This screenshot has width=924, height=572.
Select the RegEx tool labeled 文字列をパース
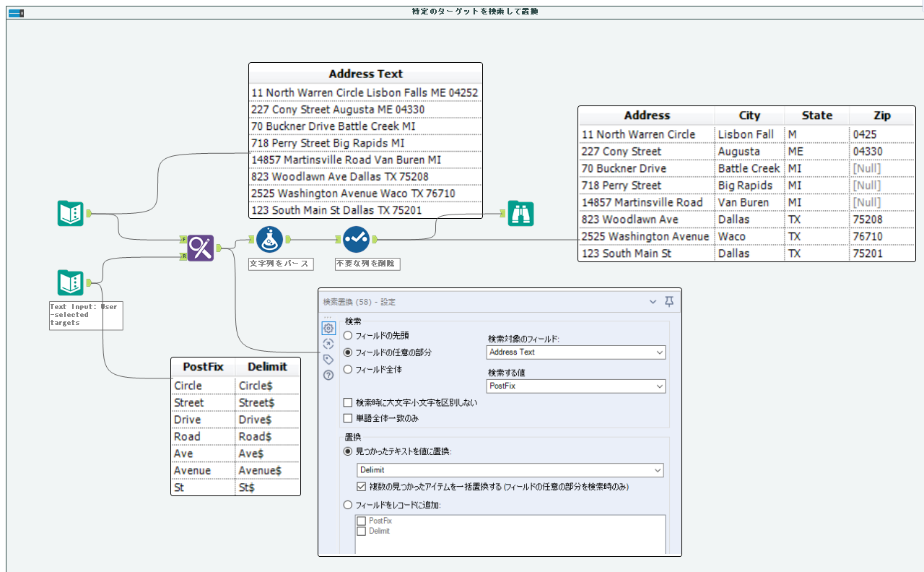tap(269, 239)
